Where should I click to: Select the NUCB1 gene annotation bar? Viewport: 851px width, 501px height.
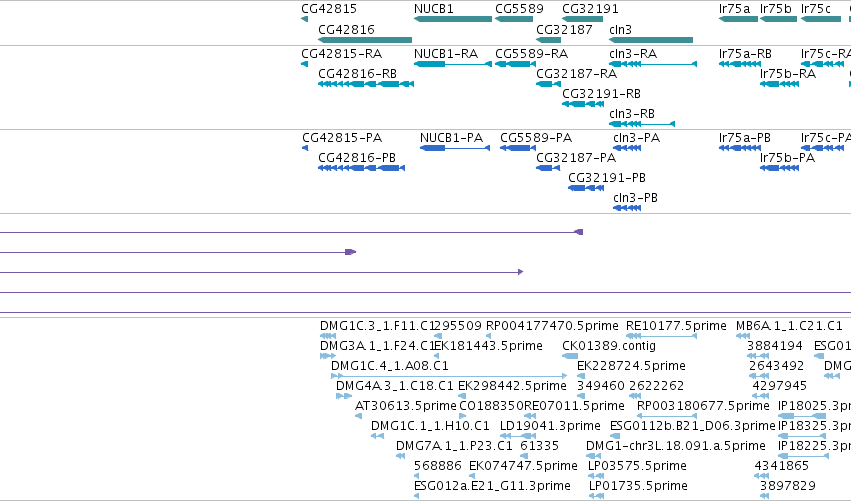(x=453, y=19)
